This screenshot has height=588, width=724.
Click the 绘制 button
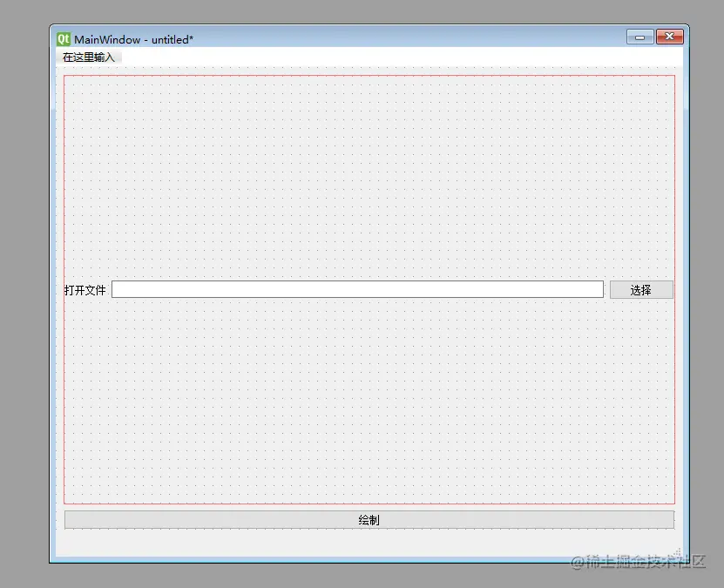coord(369,520)
